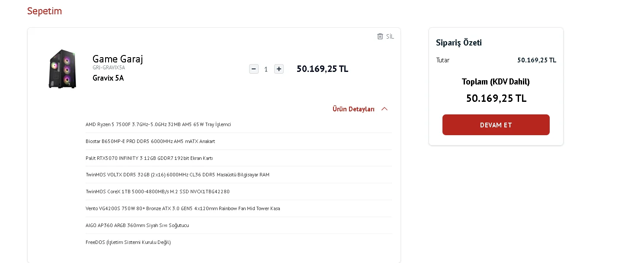
Task: Select the TwinMOS CoreX 1TB SSD line
Action: [x=157, y=192]
